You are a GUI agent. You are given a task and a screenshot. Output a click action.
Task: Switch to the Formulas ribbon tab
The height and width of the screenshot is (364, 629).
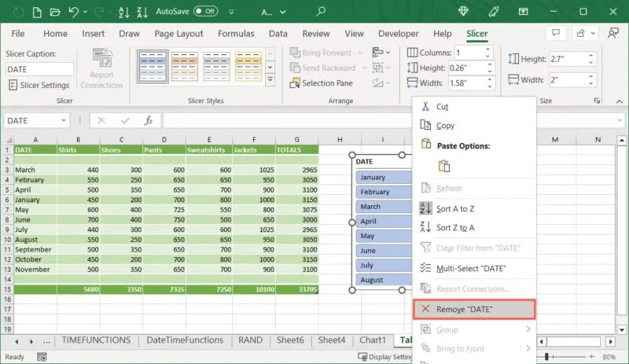(x=236, y=34)
